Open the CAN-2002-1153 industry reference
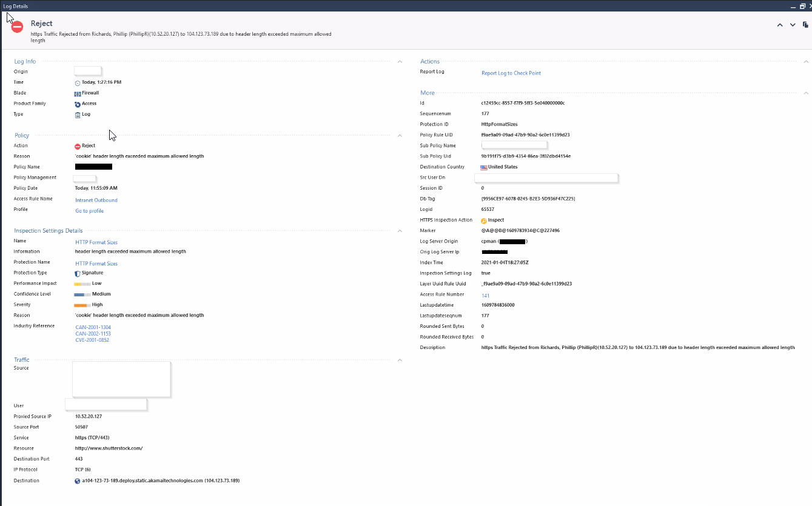 pos(93,334)
